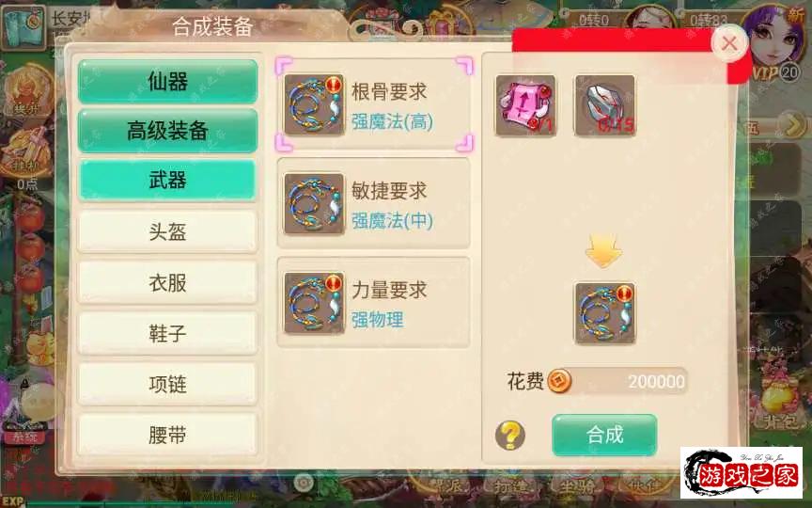
Task: Tap the gold coin cost icon
Action: 559,382
